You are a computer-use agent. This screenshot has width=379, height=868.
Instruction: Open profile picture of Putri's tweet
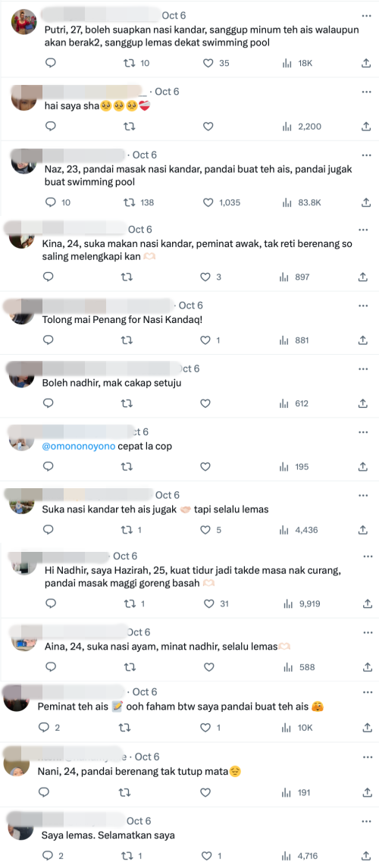coord(23,22)
